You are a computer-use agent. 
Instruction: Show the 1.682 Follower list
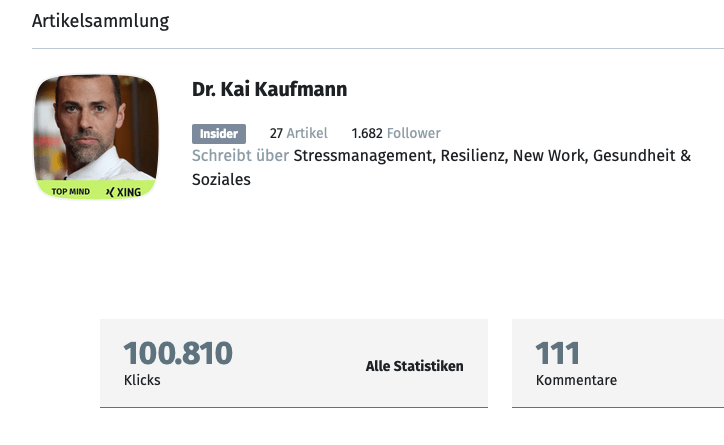pyautogui.click(x=395, y=134)
